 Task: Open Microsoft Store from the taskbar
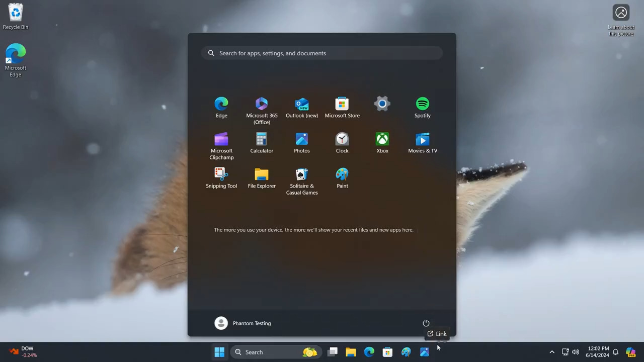click(x=387, y=352)
